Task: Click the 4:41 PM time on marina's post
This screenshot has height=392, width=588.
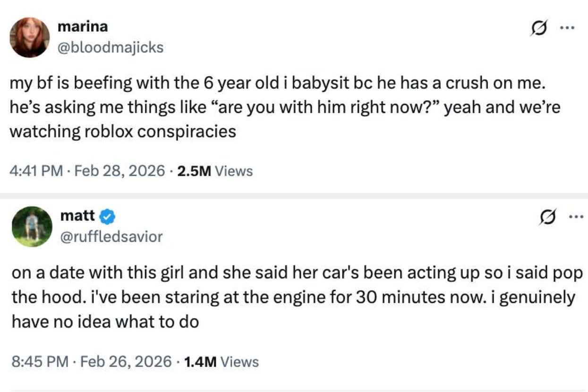Action: 36,171
